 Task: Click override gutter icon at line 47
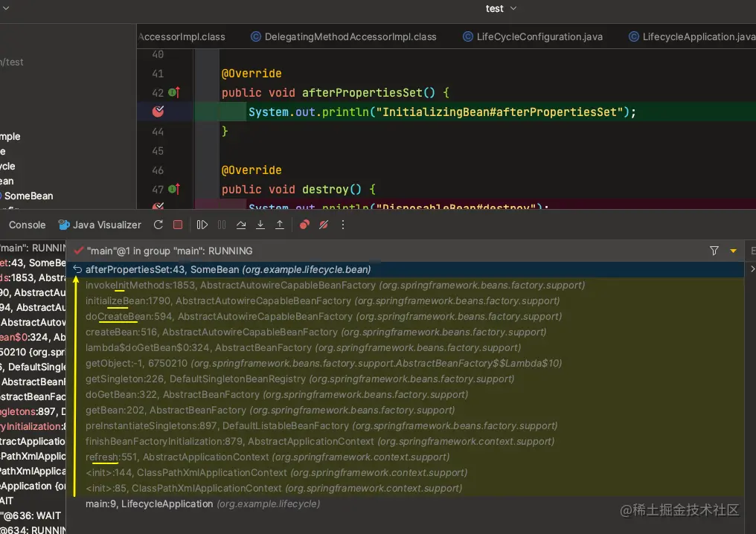pyautogui.click(x=175, y=189)
